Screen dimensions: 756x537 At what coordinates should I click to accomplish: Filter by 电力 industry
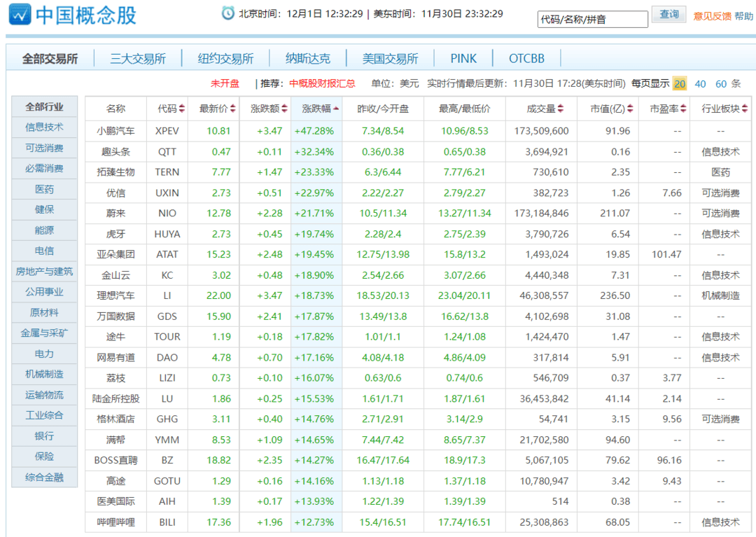pos(44,354)
